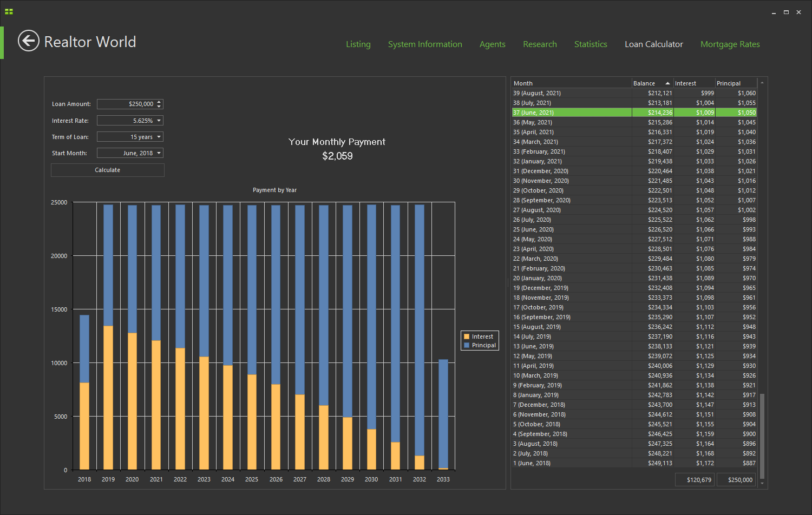The width and height of the screenshot is (812, 515).
Task: Open the Statistics page
Action: coord(591,44)
